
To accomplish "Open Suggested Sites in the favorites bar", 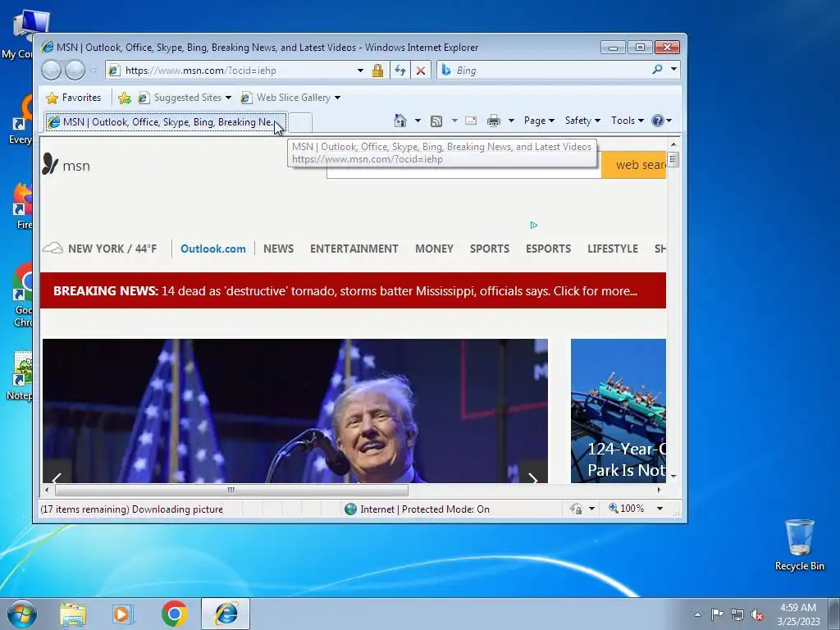I will (x=185, y=98).
